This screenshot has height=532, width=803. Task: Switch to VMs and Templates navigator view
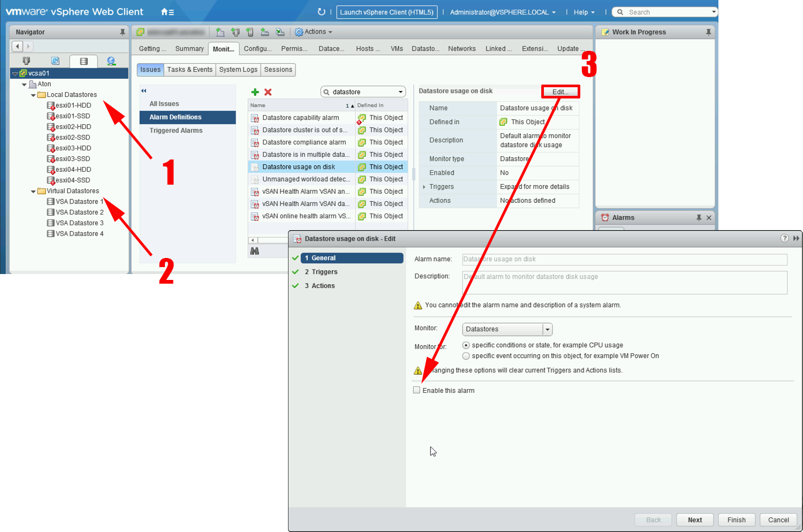[55, 61]
